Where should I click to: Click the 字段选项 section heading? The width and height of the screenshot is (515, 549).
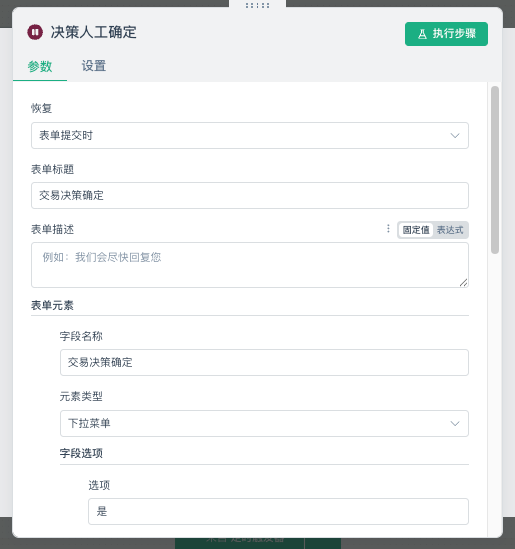coord(81,453)
